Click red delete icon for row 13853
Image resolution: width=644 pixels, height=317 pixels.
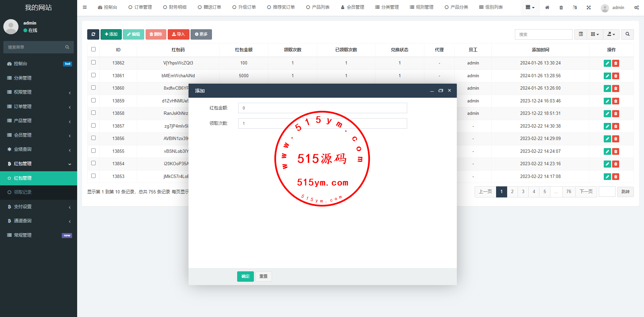coord(616,177)
